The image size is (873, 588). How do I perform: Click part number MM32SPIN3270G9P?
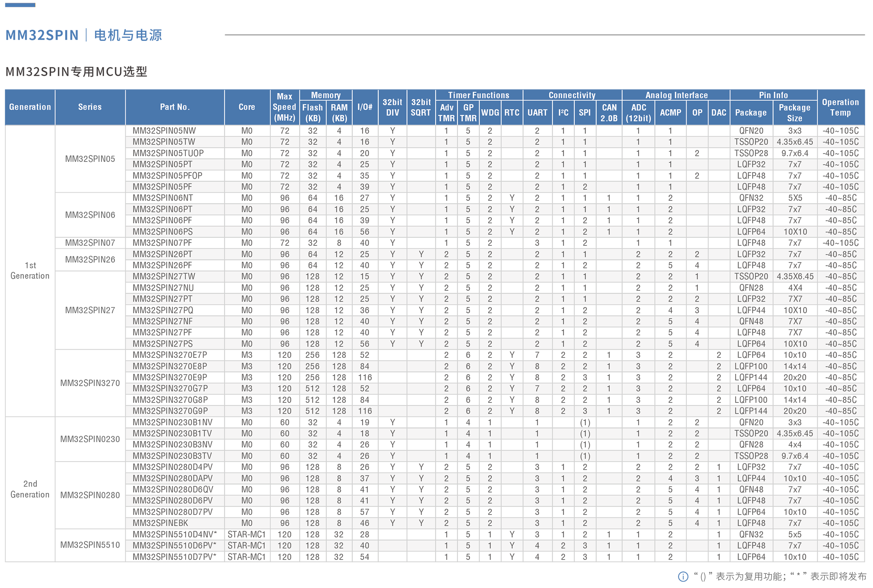tap(170, 411)
